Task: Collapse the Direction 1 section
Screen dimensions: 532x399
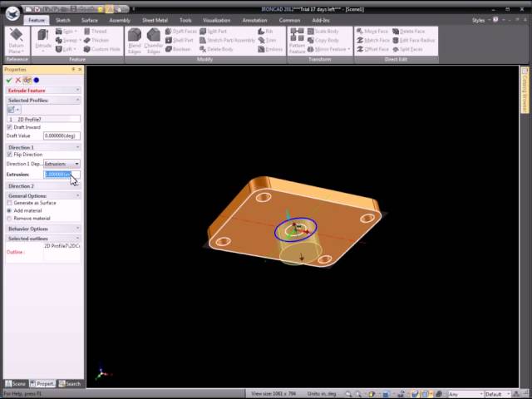Action: tap(77, 147)
